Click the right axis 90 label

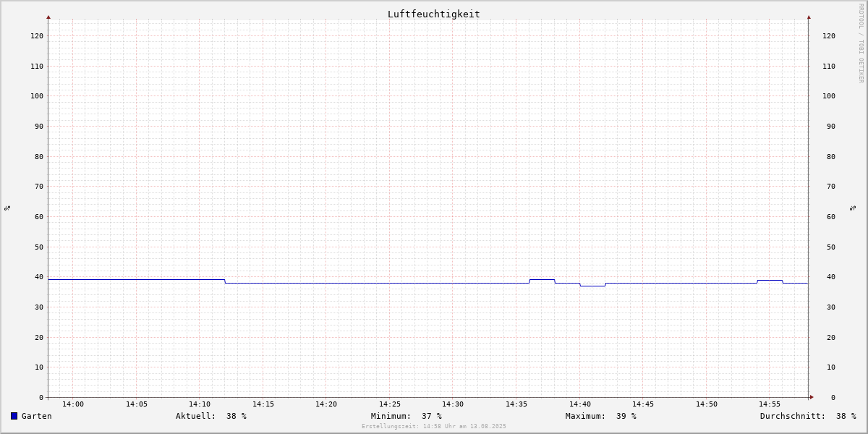tap(831, 126)
